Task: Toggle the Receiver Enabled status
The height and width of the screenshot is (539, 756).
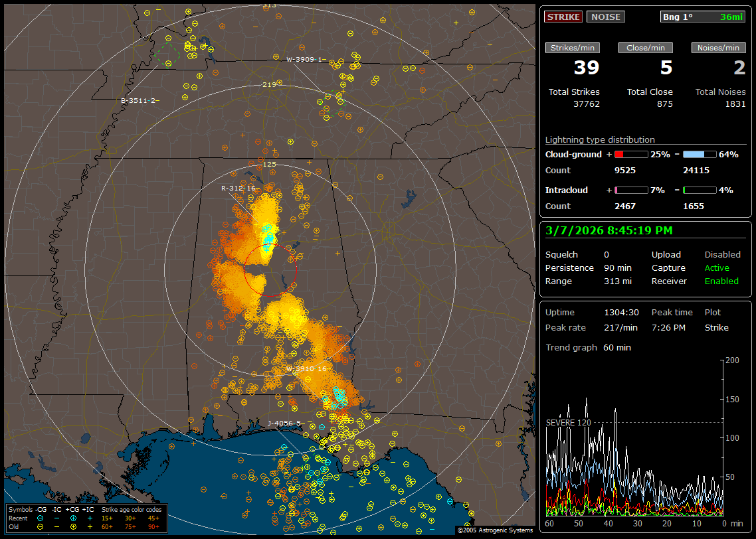Action: point(721,281)
